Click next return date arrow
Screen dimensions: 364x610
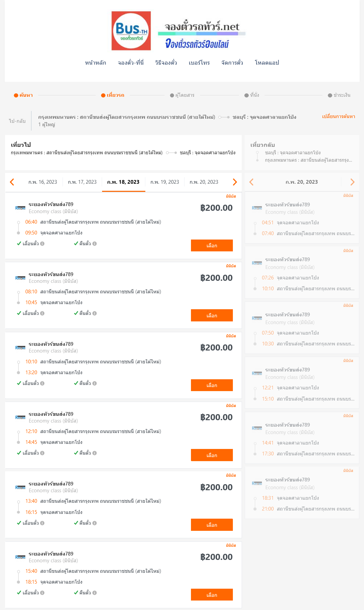coord(353,182)
